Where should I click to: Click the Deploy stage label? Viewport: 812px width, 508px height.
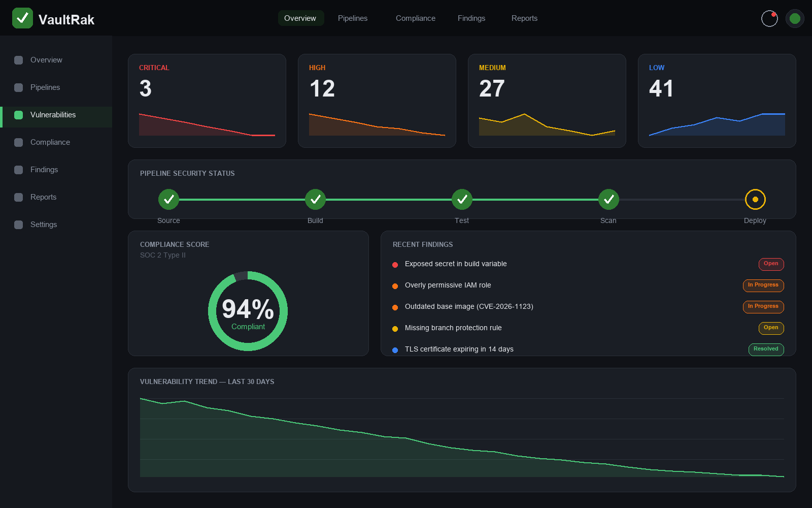755,220
